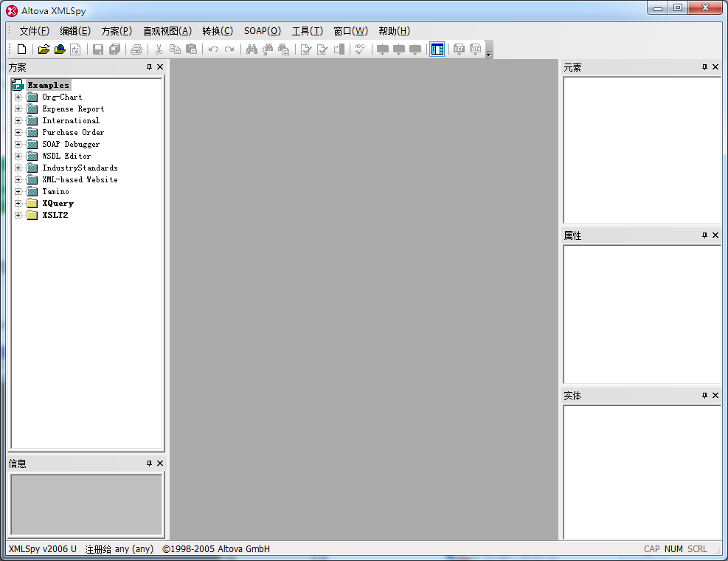This screenshot has height=561, width=728.
Task: Click the Save floppy disk icon
Action: 98,49
